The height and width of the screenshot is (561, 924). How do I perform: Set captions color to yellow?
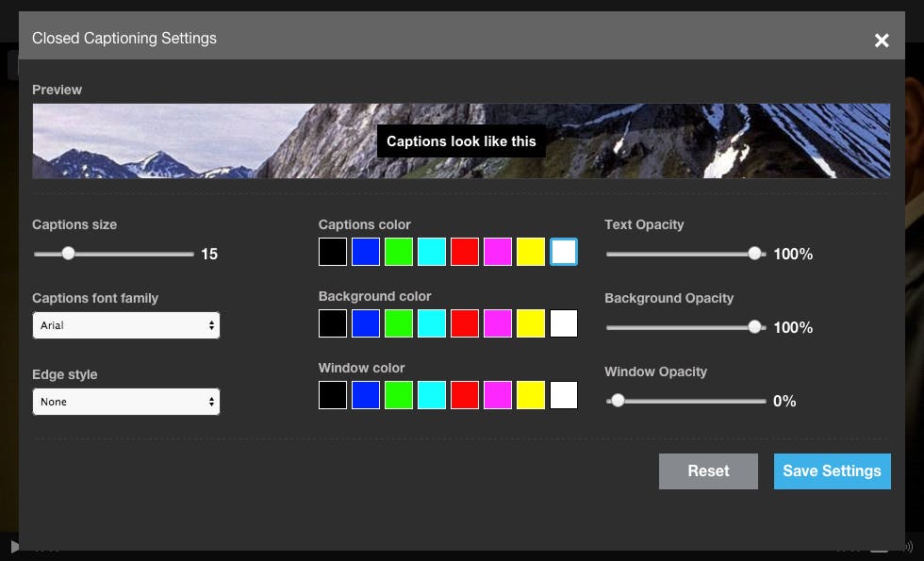click(531, 252)
